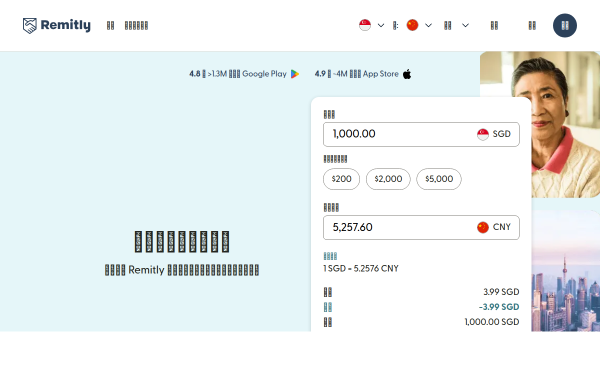
Task: Click the dark round button in header
Action: [565, 26]
